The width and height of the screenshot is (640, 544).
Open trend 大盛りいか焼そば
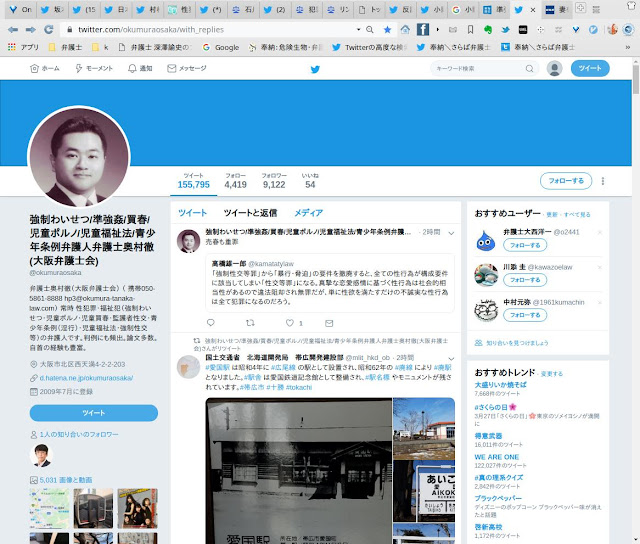500,384
